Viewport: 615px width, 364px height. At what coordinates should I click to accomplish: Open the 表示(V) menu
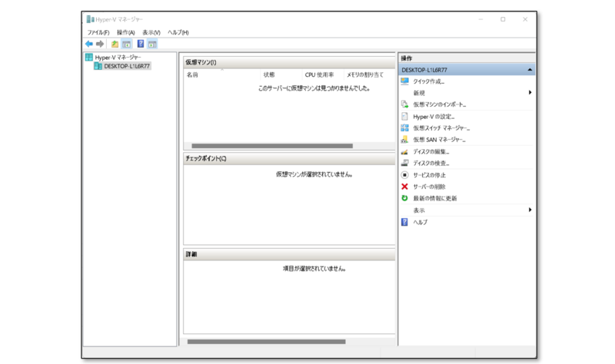click(151, 32)
